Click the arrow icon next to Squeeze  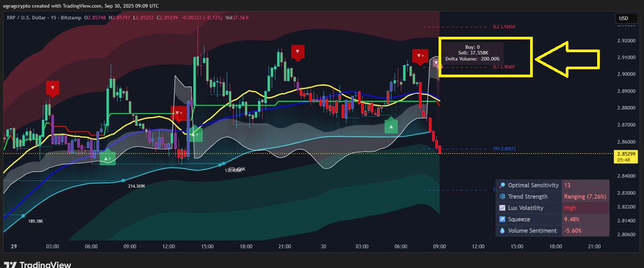502,219
